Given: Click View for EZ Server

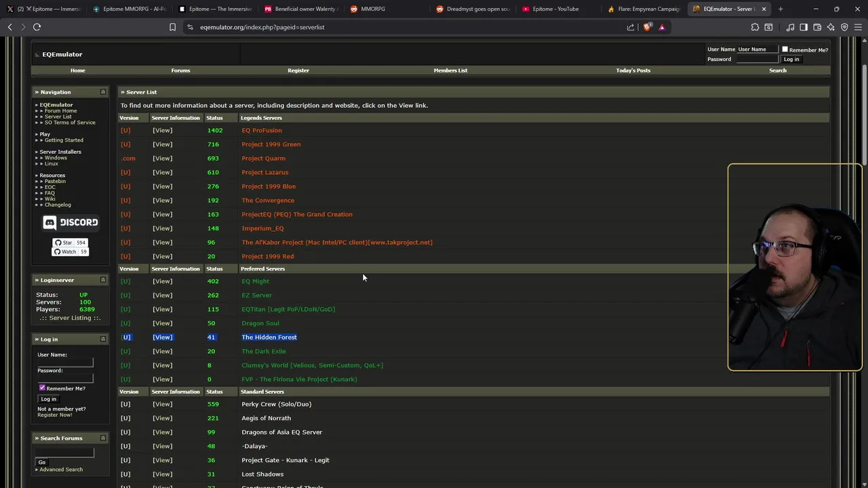Looking at the screenshot, I should tap(162, 296).
